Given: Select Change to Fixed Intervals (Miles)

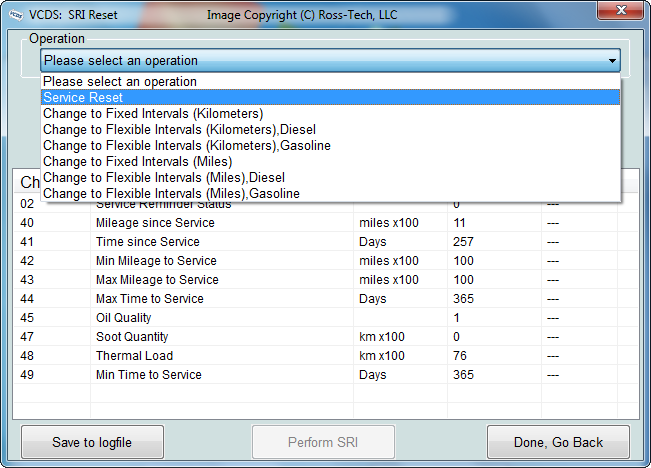Looking at the screenshot, I should click(x=137, y=162).
